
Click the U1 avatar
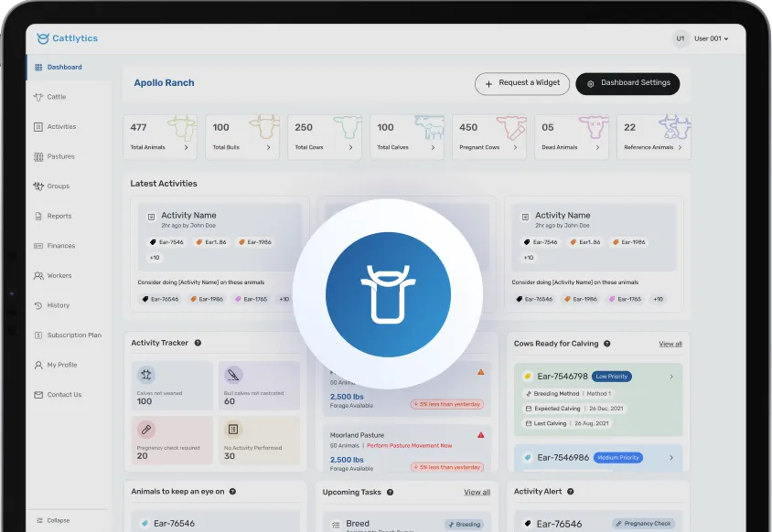[x=681, y=38]
